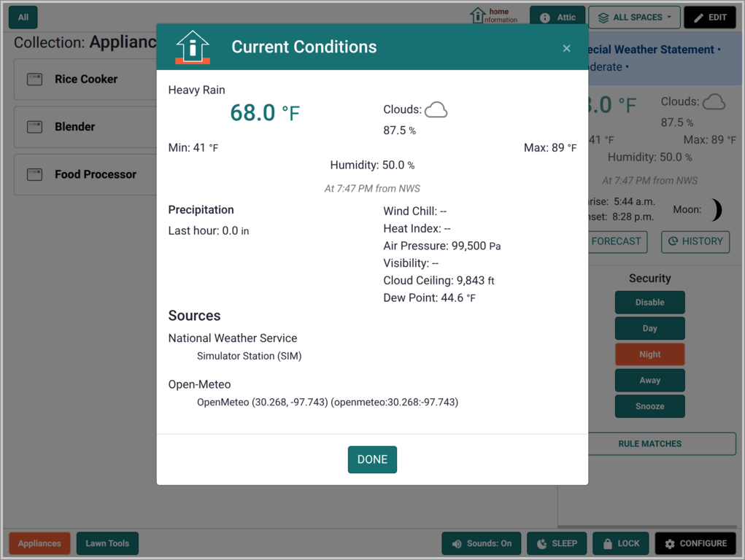The image size is (745, 560).
Task: Click the Rice Cooker appliance icon
Action: [x=35, y=79]
